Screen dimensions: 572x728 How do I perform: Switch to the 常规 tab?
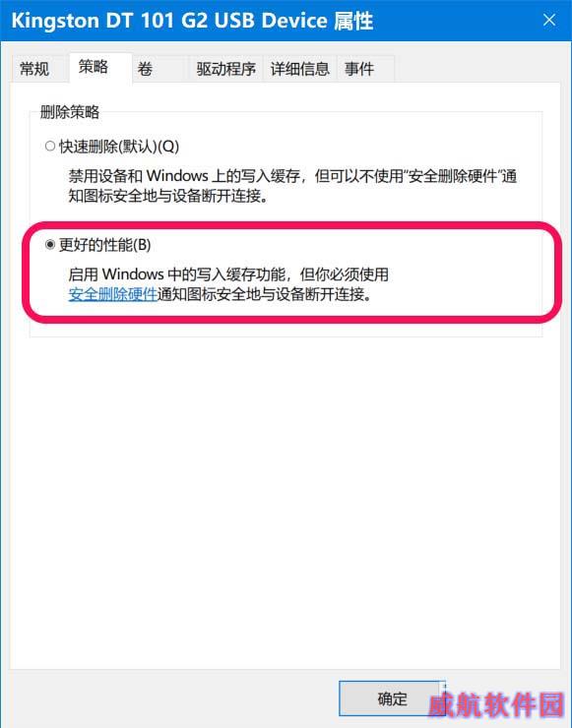point(34,69)
